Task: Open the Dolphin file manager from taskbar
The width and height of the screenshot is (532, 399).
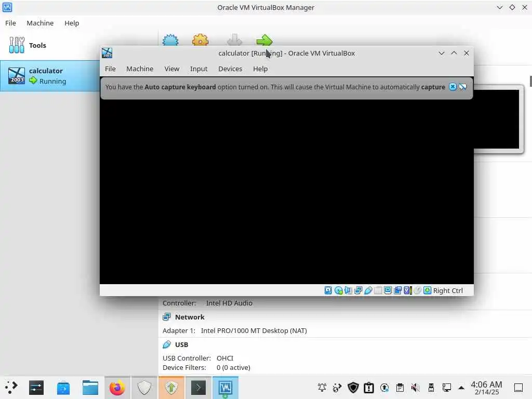Action: pyautogui.click(x=90, y=388)
